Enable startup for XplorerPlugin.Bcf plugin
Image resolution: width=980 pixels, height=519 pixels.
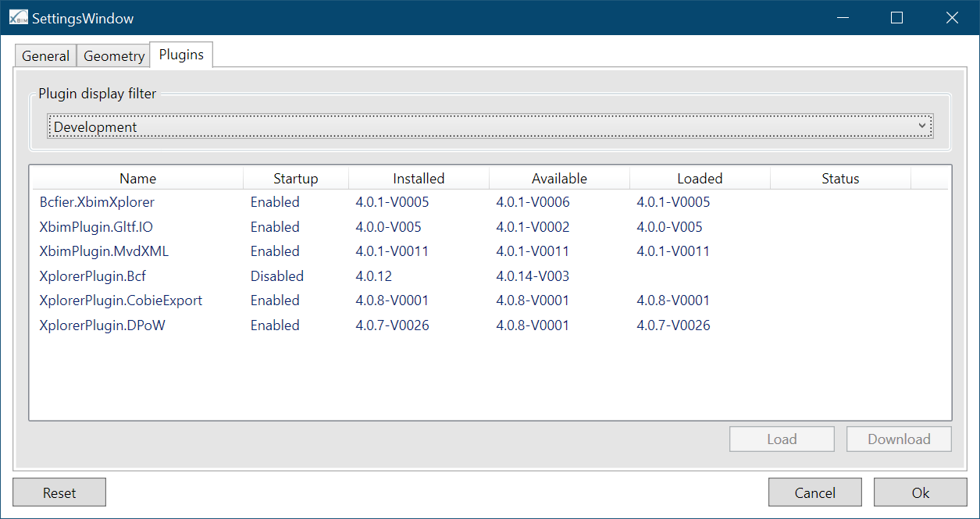277,275
